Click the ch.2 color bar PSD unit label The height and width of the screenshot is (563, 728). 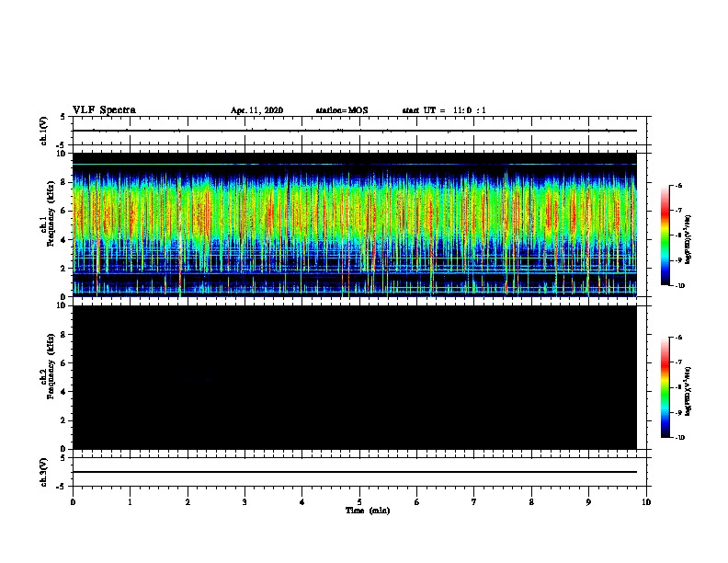[x=688, y=391]
